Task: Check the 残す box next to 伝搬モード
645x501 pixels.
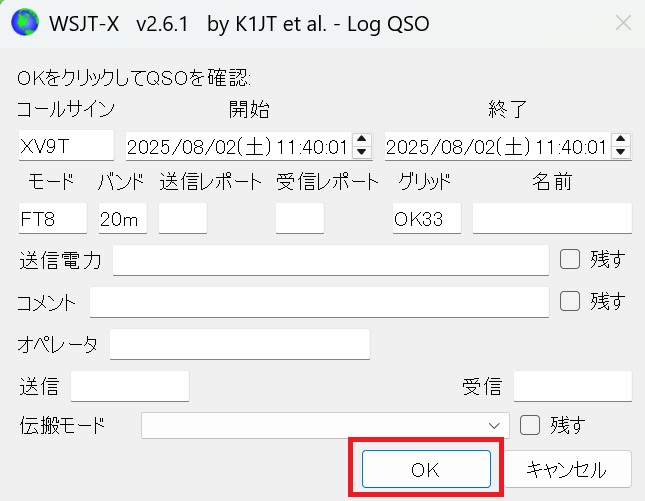Action: (530, 425)
